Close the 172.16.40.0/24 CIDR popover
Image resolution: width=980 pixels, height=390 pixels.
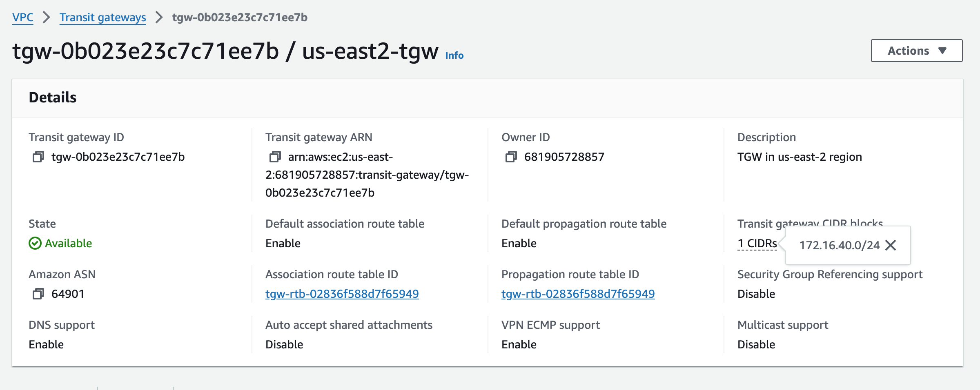point(891,245)
